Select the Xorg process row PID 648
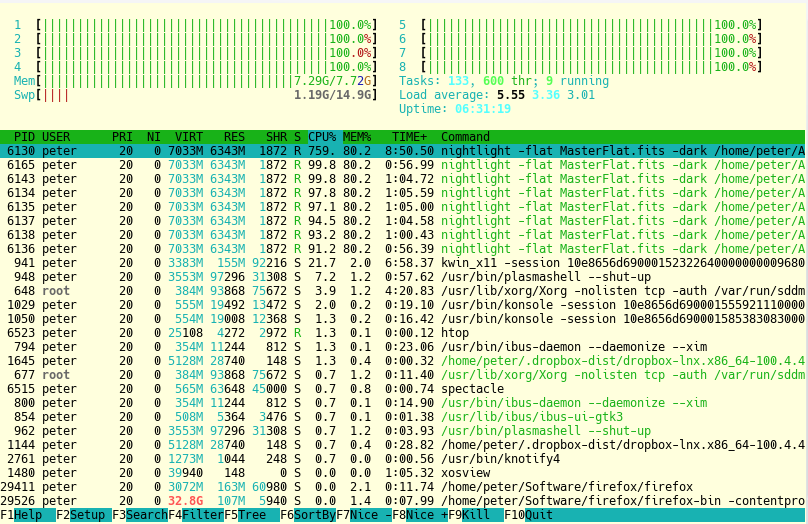The width and height of the screenshot is (808, 524). click(x=402, y=291)
